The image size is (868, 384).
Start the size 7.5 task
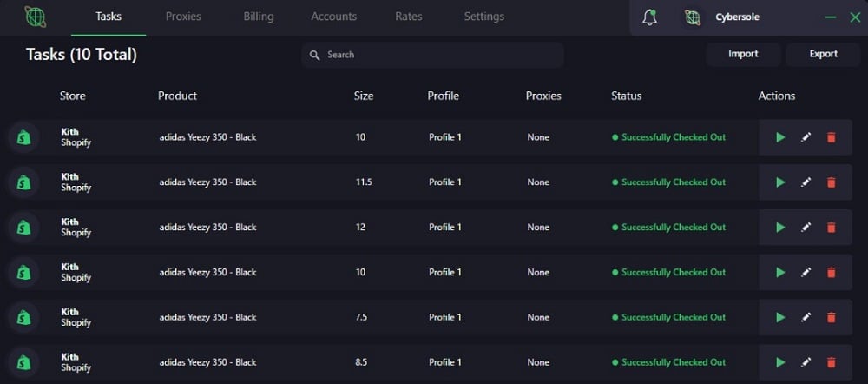pos(780,317)
